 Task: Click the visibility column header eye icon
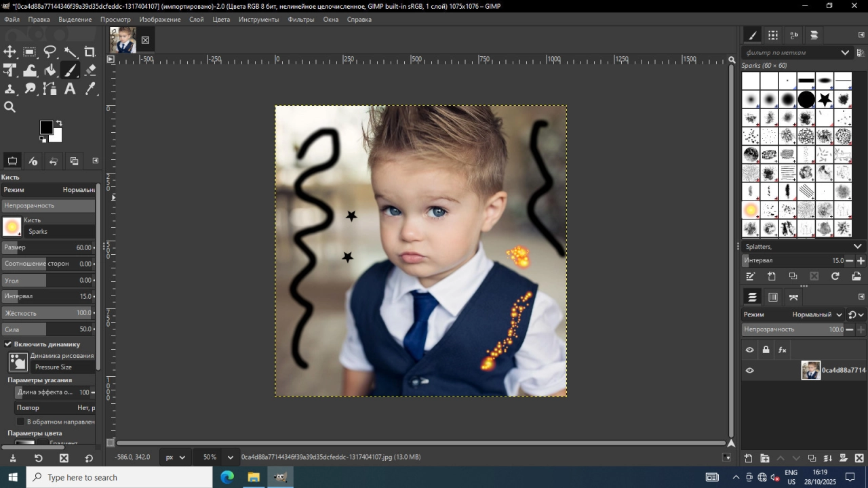[749, 350]
